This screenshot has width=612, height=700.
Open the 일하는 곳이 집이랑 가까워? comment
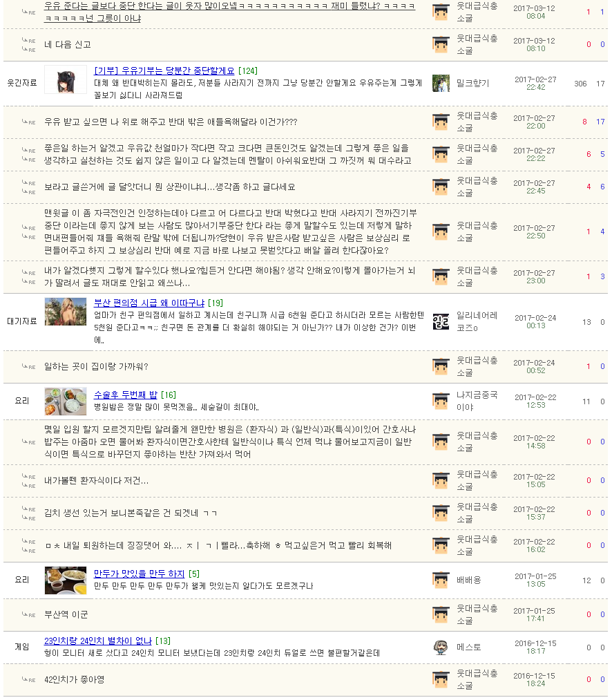point(96,366)
